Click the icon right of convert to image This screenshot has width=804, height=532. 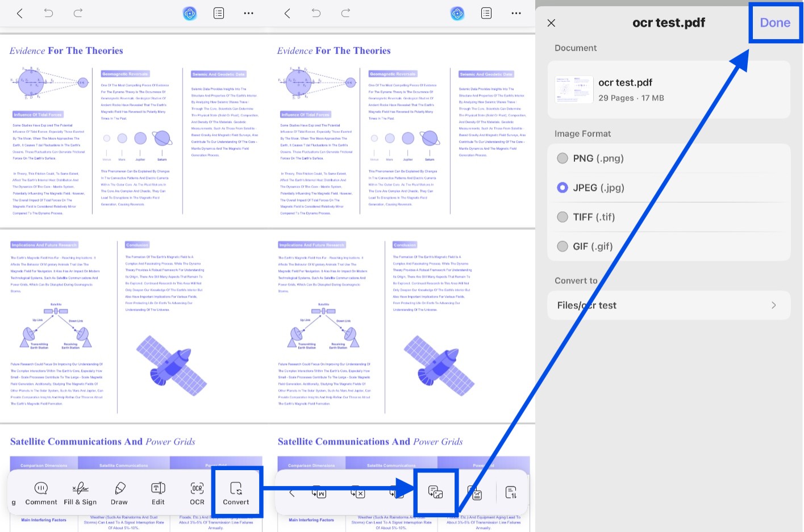point(475,493)
